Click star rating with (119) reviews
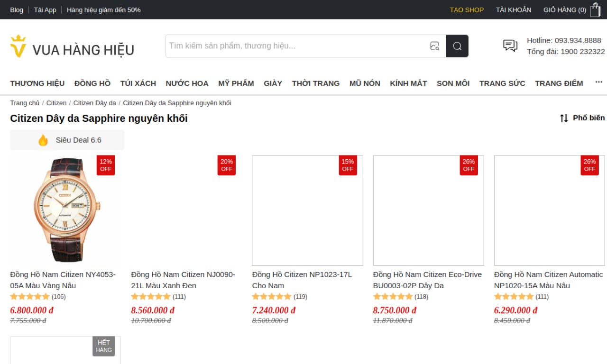Image resolution: width=607 pixels, height=364 pixels. (x=280, y=297)
